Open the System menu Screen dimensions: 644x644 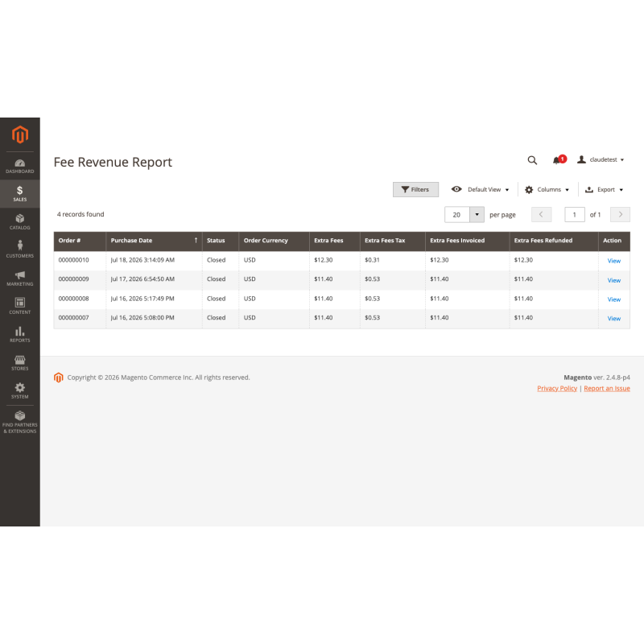tap(19, 391)
